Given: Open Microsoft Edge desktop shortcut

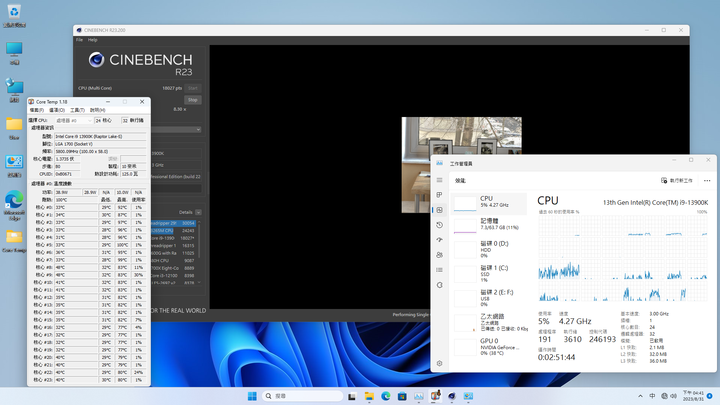Looking at the screenshot, I should pos(14,205).
